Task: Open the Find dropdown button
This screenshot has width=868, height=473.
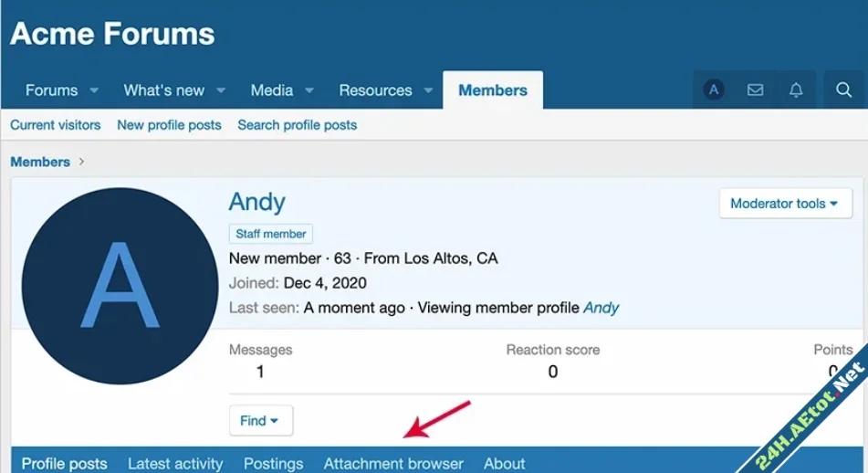Action: point(260,421)
